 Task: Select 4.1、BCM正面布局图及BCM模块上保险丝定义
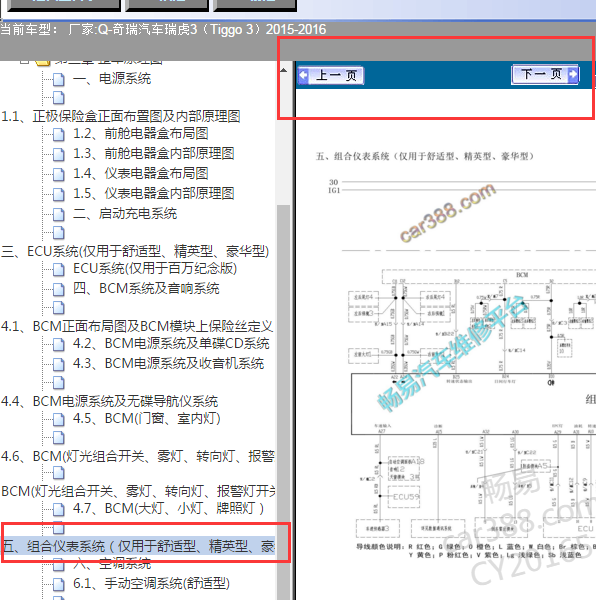(x=137, y=326)
